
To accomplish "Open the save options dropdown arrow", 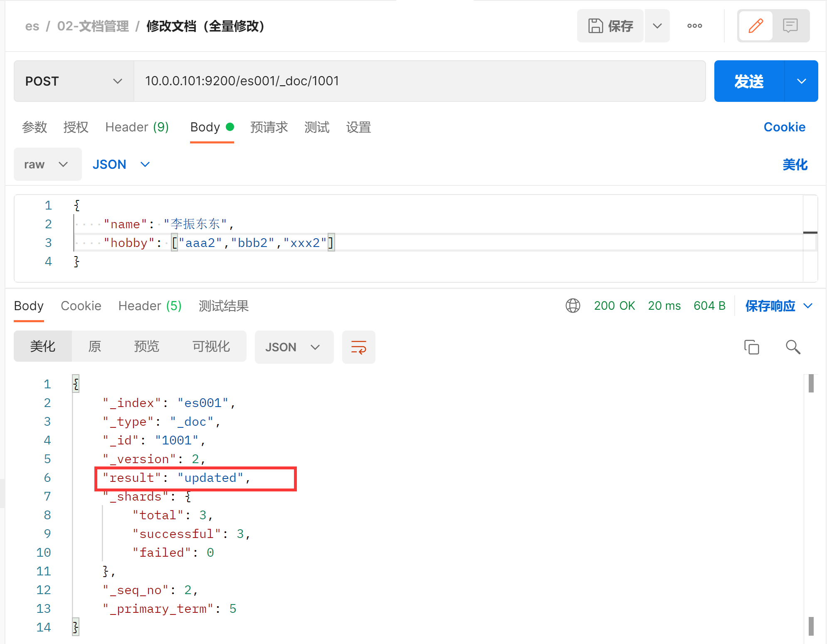I will pos(657,26).
